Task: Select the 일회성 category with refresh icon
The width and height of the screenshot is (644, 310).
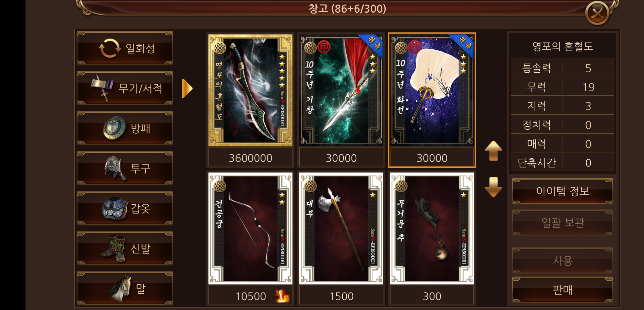Action: (125, 48)
